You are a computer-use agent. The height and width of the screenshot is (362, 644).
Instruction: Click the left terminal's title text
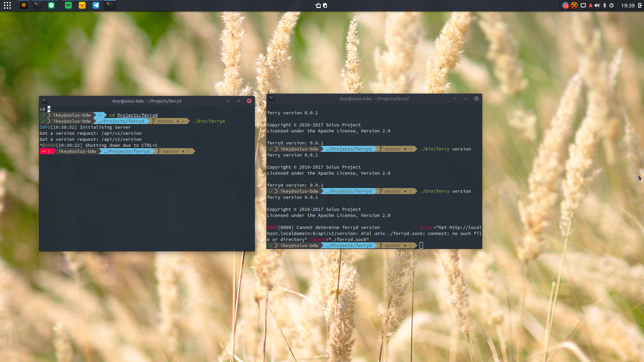coord(147,101)
